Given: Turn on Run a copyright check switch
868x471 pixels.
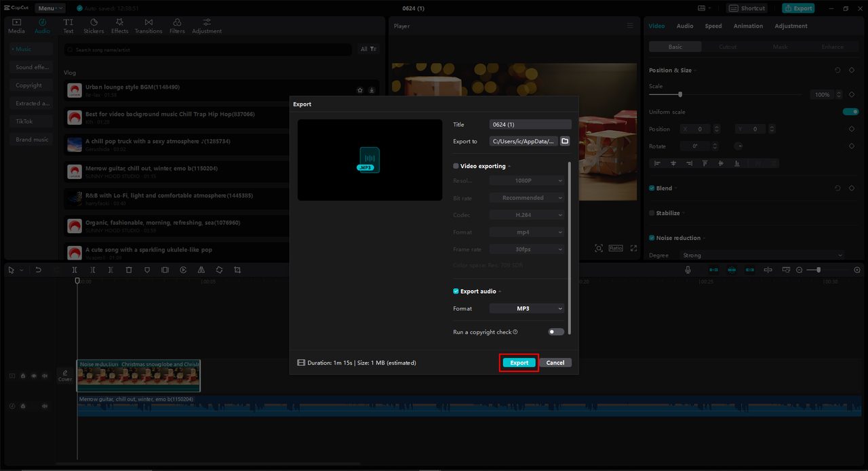Looking at the screenshot, I should click(556, 332).
